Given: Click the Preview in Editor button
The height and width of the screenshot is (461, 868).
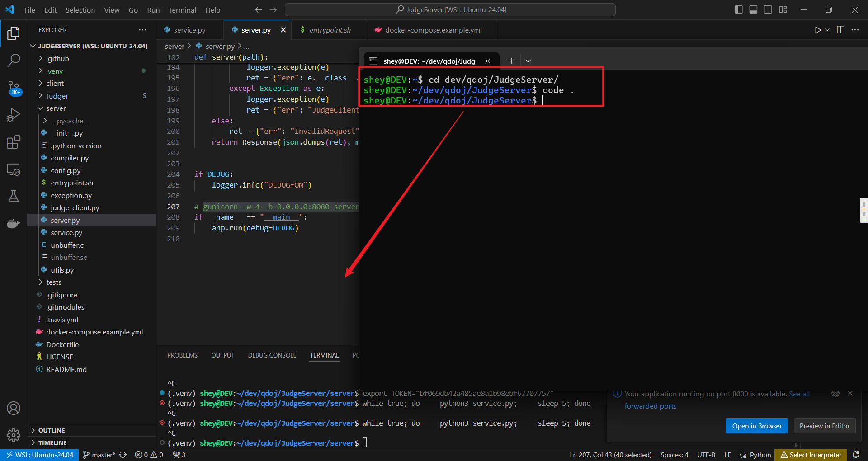Looking at the screenshot, I should point(825,426).
